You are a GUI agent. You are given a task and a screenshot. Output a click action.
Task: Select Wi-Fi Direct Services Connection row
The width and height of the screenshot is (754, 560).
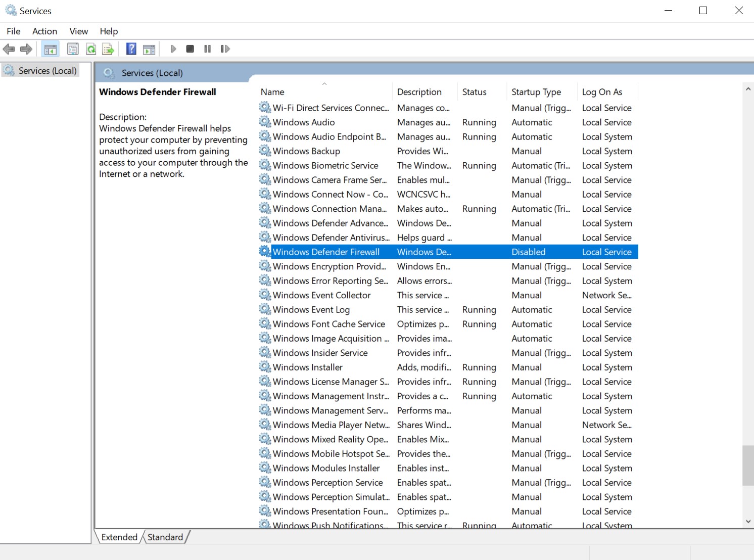coord(448,108)
